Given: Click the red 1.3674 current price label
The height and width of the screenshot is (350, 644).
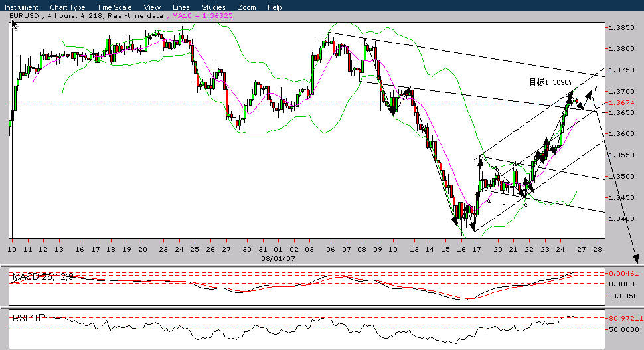Looking at the screenshot, I should pyautogui.click(x=621, y=102).
